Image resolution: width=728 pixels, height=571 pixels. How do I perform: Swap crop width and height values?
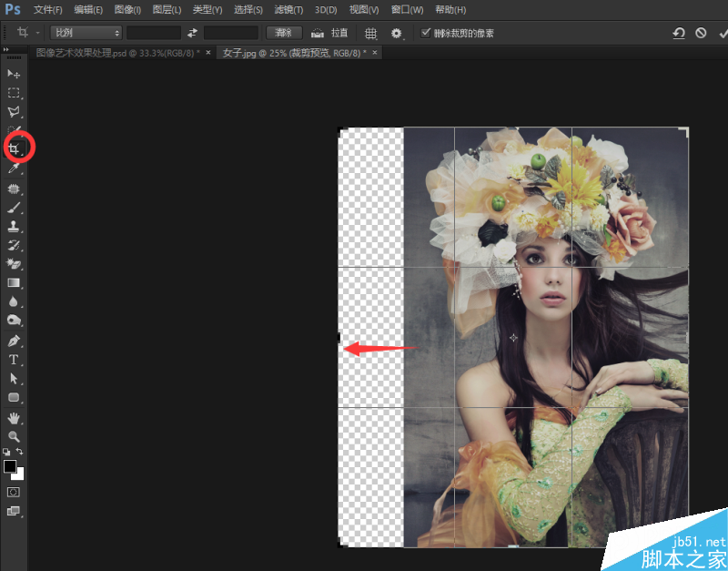point(192,33)
